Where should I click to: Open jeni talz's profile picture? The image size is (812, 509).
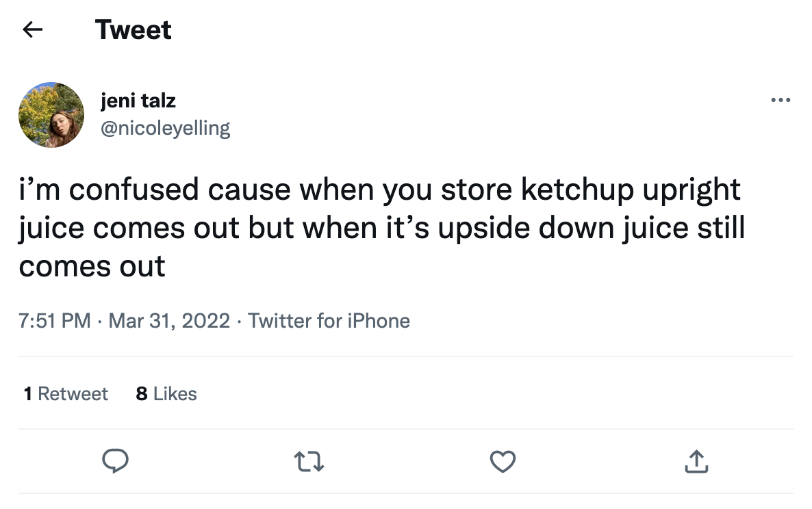point(51,115)
